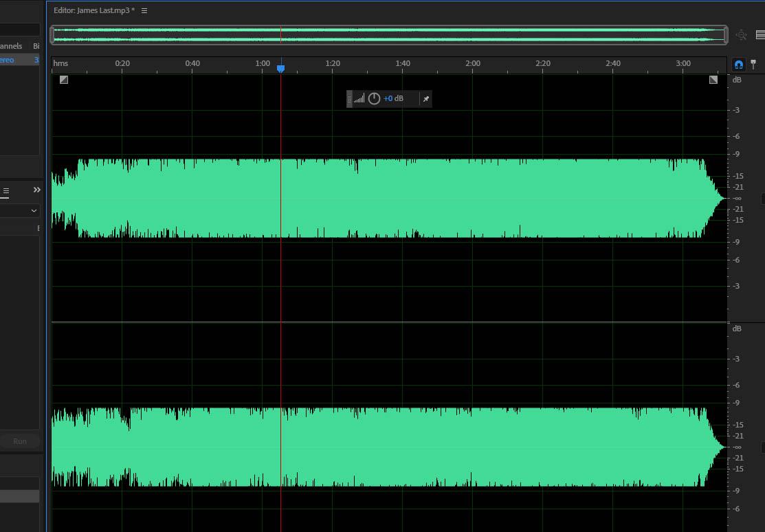Click the hms time format label
This screenshot has width=765, height=532.
point(60,63)
